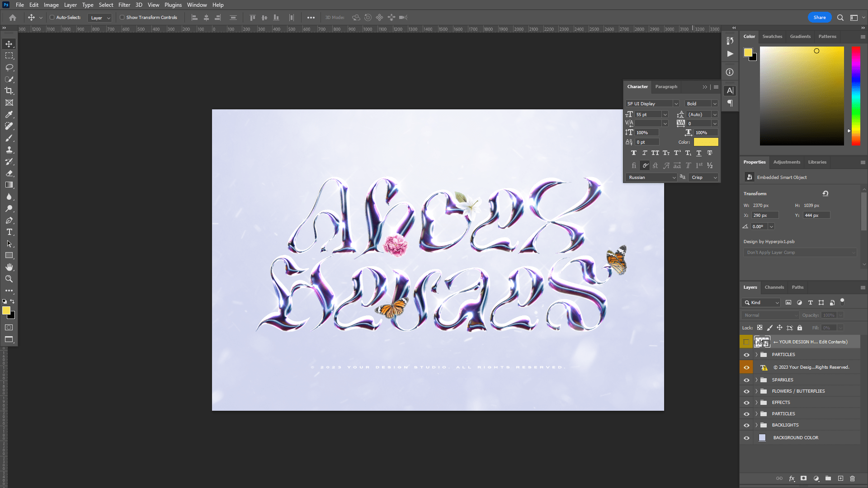Select the Crop tool
This screenshot has width=868, height=488.
point(9,91)
